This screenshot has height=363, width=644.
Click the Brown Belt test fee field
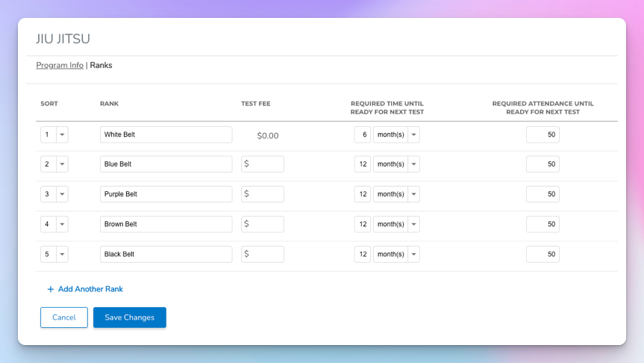coord(263,224)
